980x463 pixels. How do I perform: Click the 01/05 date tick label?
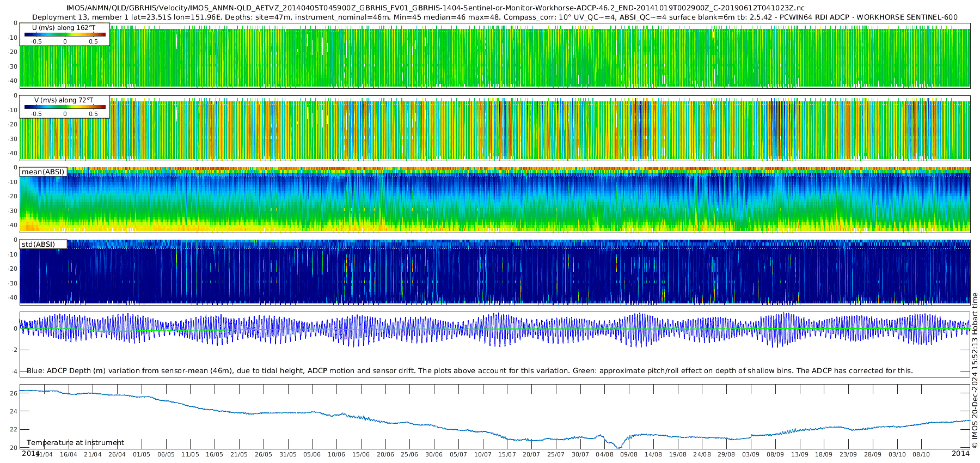tap(141, 454)
